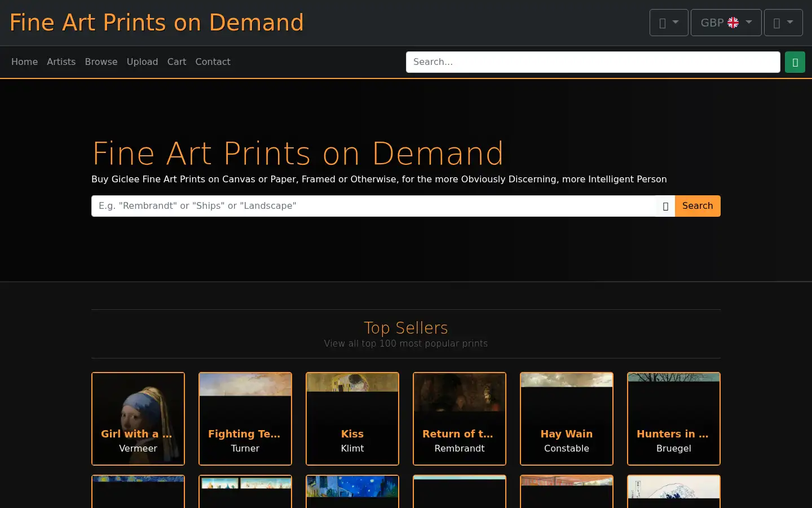This screenshot has width=812, height=508.
Task: Open the Hunters in... Bruegel print card
Action: [x=674, y=419]
